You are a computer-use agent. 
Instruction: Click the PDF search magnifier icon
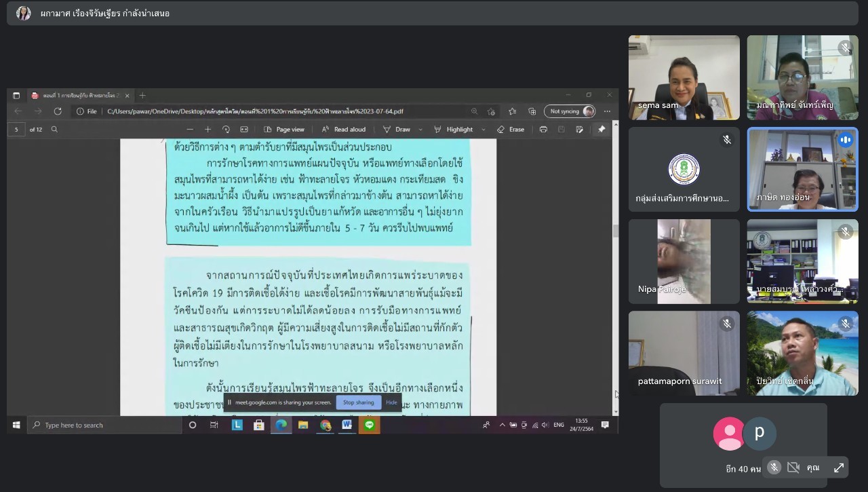55,130
